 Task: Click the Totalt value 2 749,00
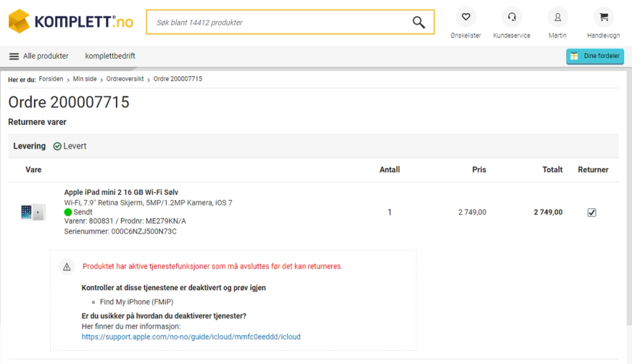[x=548, y=212]
